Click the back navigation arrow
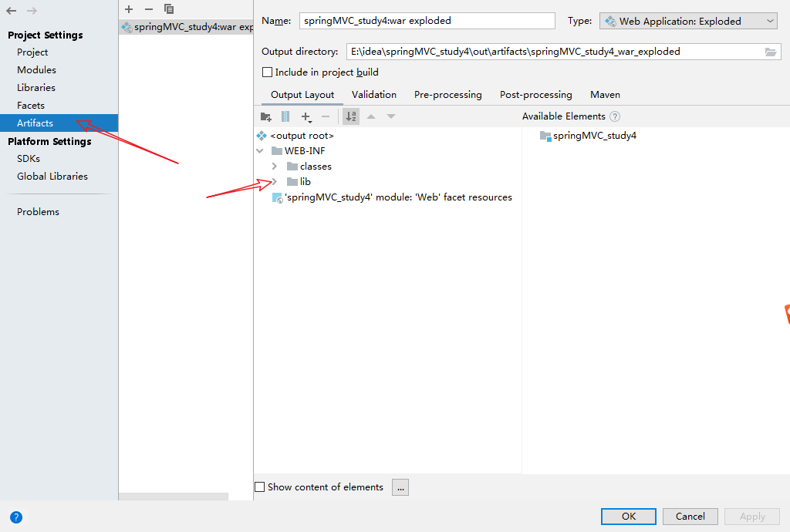 click(x=9, y=9)
